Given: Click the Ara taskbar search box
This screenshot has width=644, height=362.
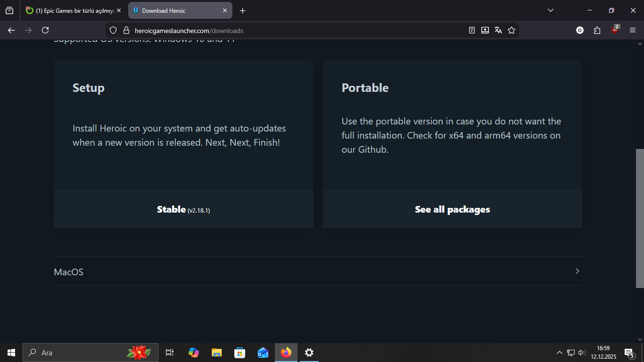Looking at the screenshot, I should click(90, 353).
